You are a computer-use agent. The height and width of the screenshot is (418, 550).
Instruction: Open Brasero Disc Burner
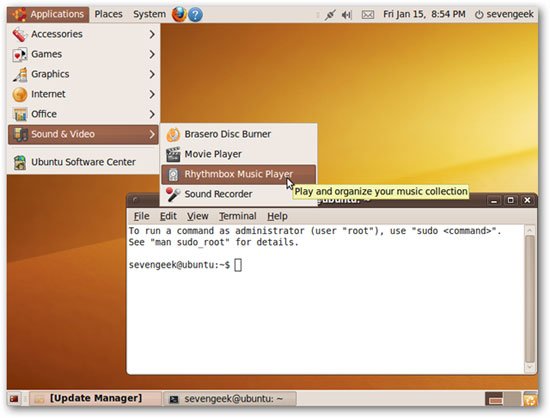[x=239, y=134]
